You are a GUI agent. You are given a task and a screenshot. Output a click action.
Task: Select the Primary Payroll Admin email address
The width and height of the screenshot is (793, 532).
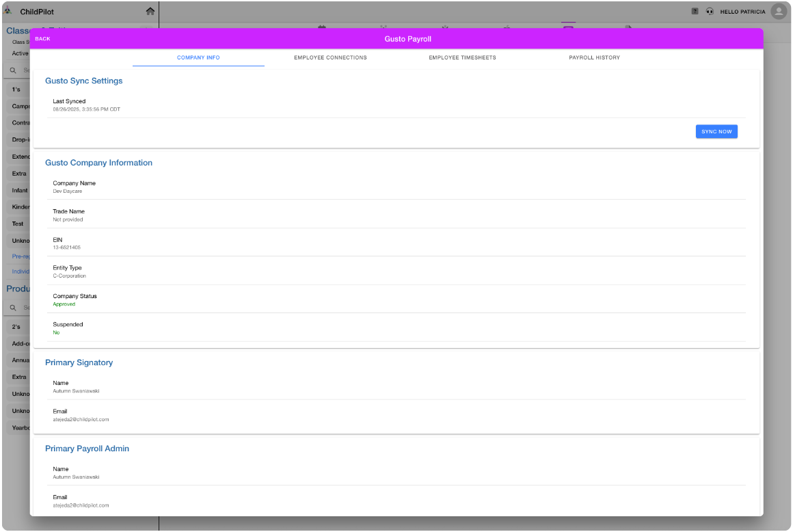pos(81,505)
